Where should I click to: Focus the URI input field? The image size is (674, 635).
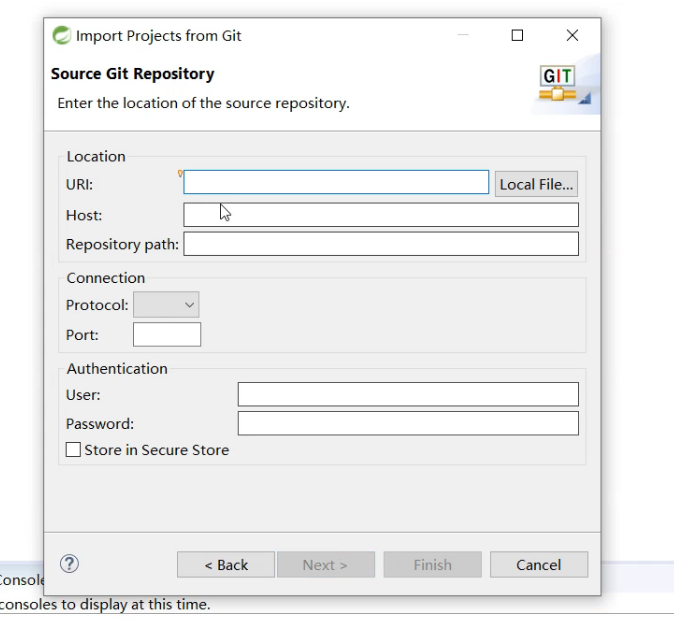pos(336,182)
